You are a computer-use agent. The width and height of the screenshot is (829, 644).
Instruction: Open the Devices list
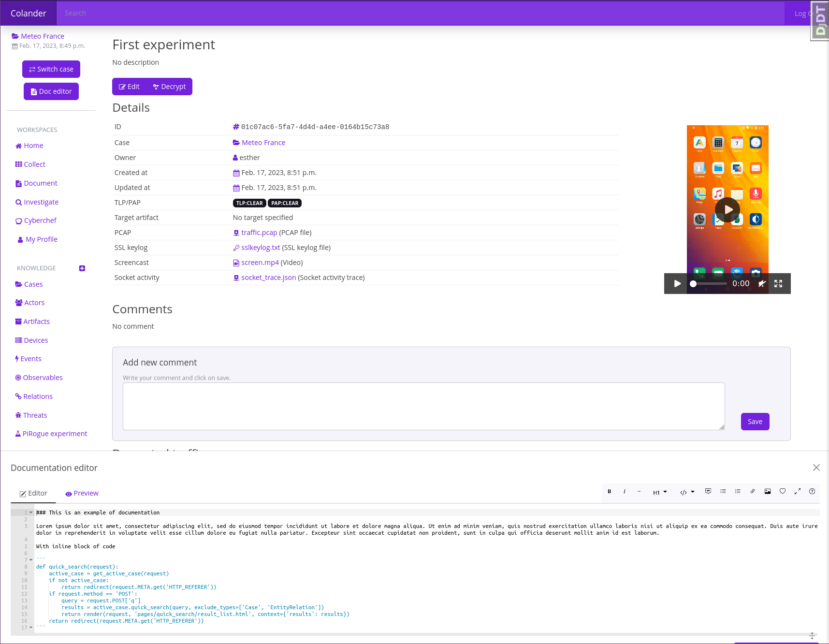click(x=31, y=340)
